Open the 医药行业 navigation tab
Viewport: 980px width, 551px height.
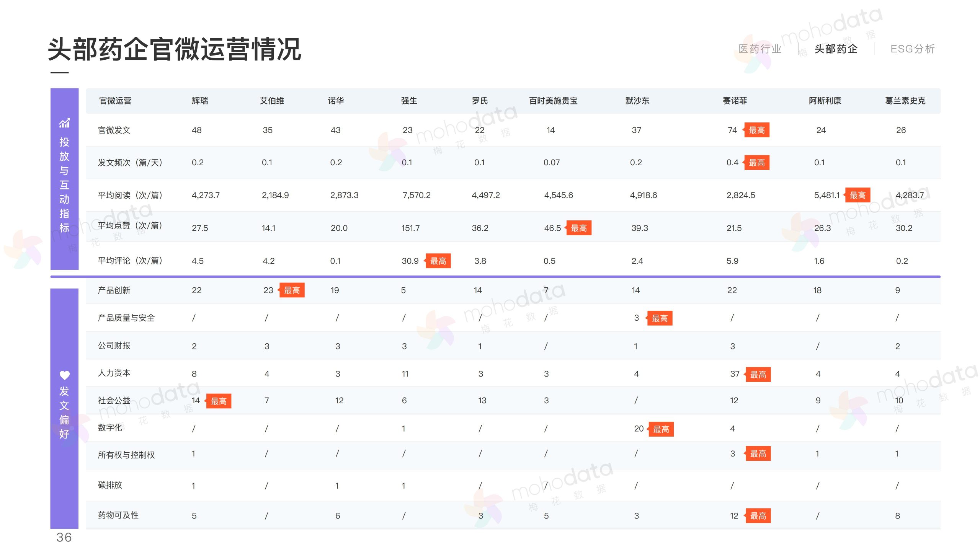759,49
